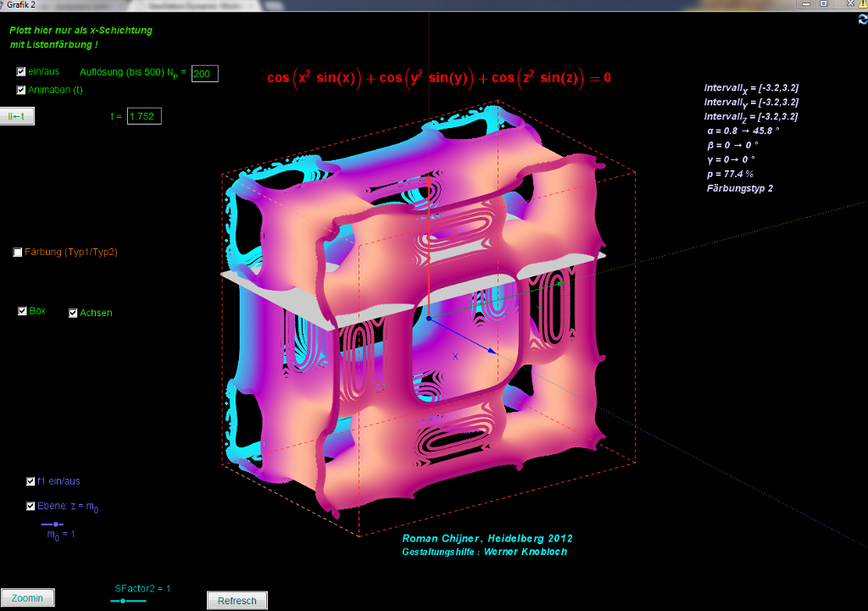Viewport: 868px width, 611px height.
Task: Uncheck the f1 ein/aus checkbox
Action: [31, 481]
